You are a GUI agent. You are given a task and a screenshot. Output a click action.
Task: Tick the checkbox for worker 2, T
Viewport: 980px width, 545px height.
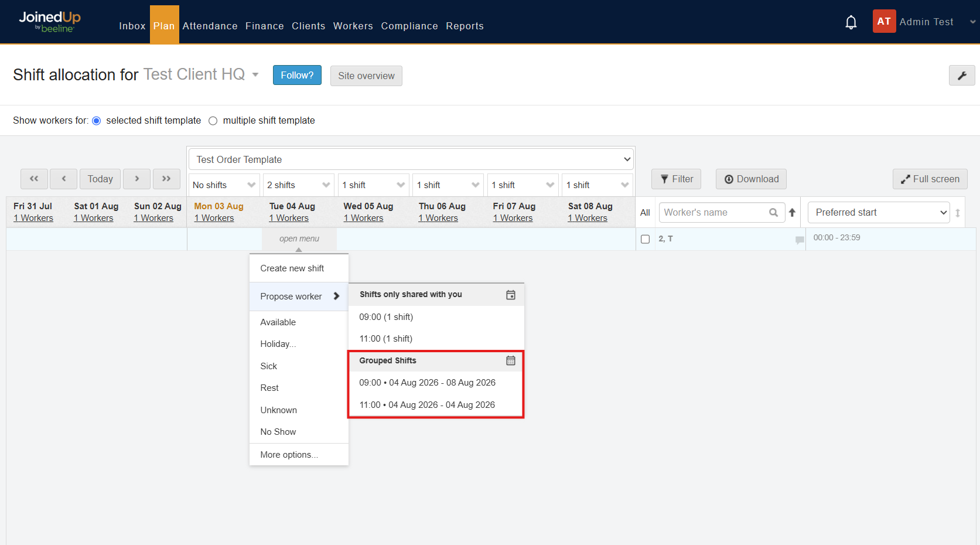pos(646,239)
